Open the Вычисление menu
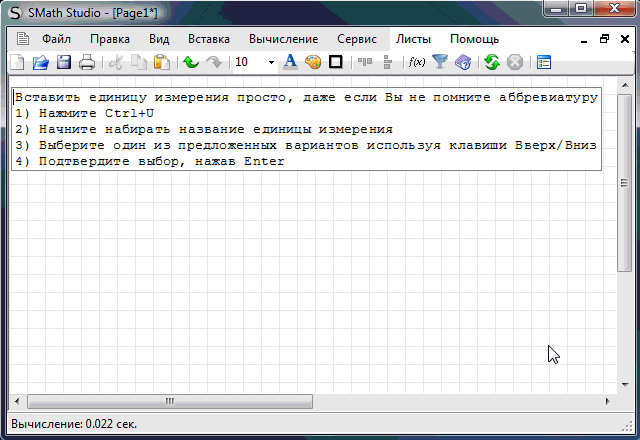Viewport: 640px width, 440px height. 283,39
